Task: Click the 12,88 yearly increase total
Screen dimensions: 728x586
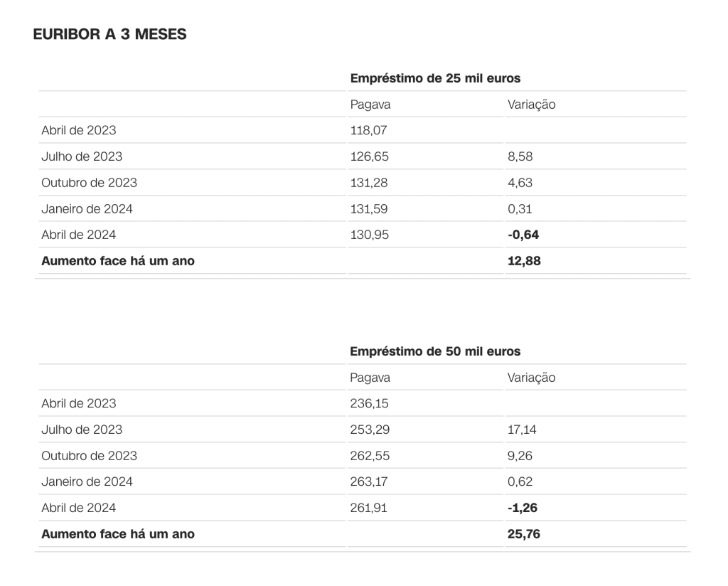Action: click(524, 261)
